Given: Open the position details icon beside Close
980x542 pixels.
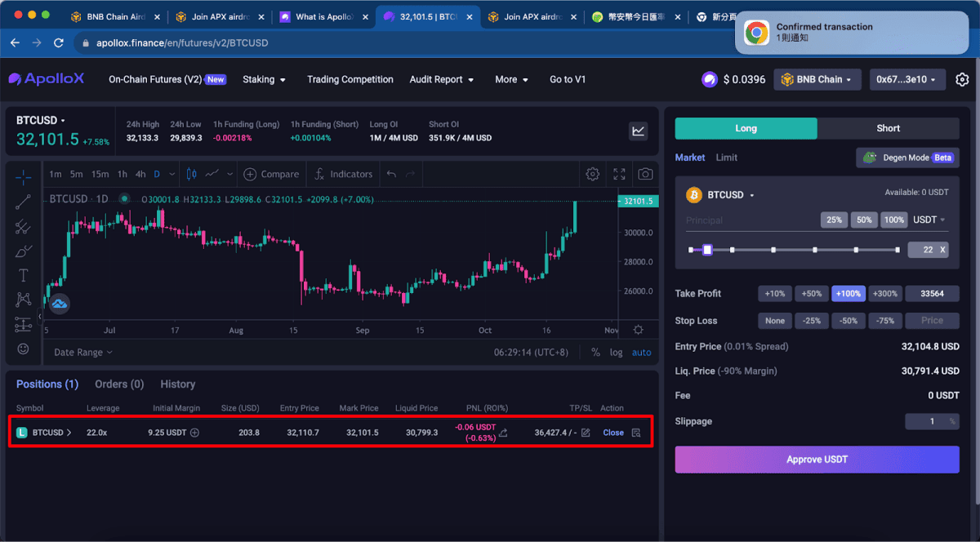Looking at the screenshot, I should (x=636, y=433).
